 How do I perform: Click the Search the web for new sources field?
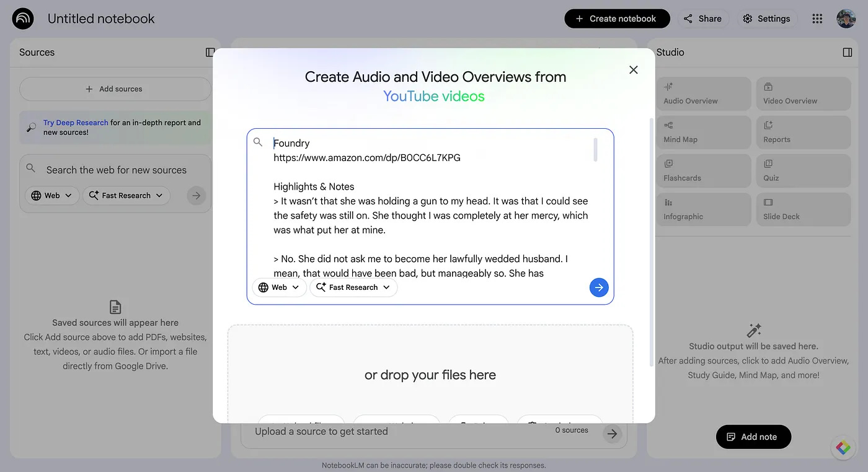(117, 170)
